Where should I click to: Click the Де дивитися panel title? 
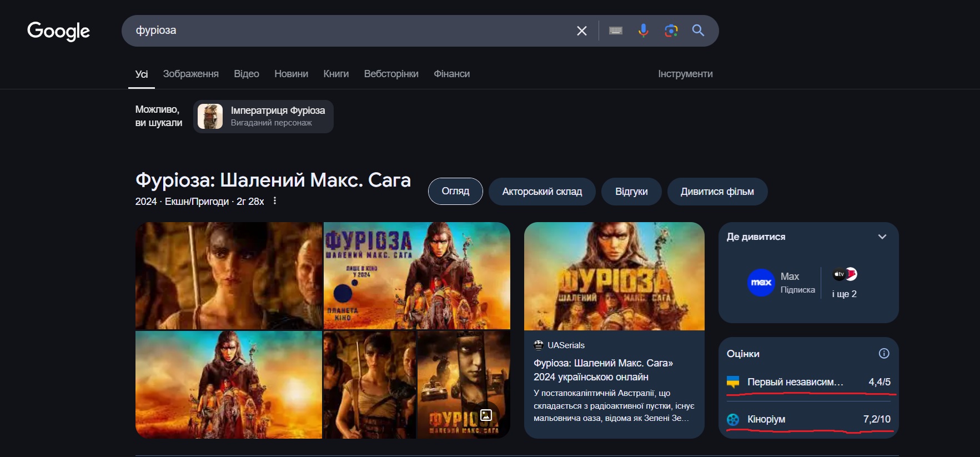[x=756, y=237]
